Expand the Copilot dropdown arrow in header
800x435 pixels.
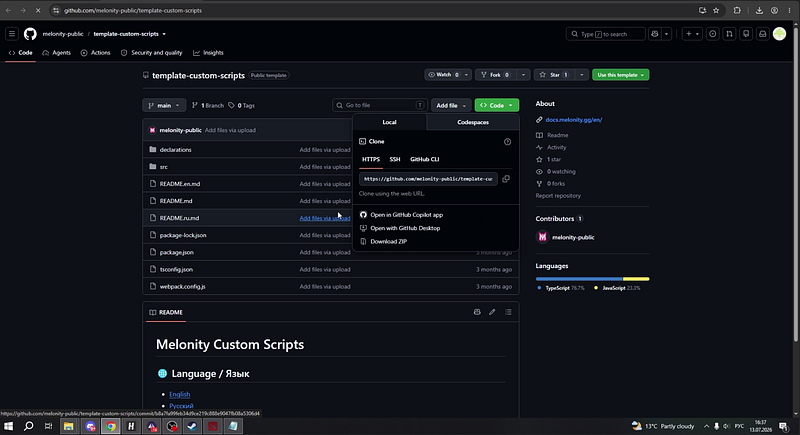tap(666, 34)
